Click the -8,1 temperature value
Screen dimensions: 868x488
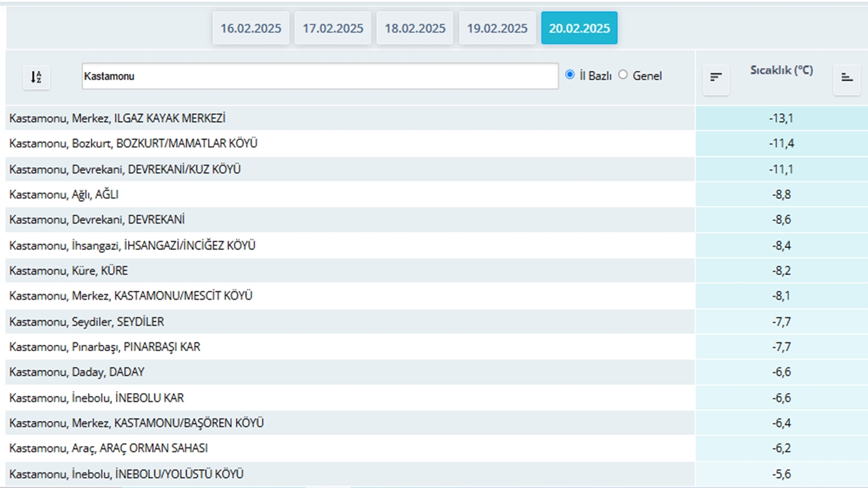(781, 296)
